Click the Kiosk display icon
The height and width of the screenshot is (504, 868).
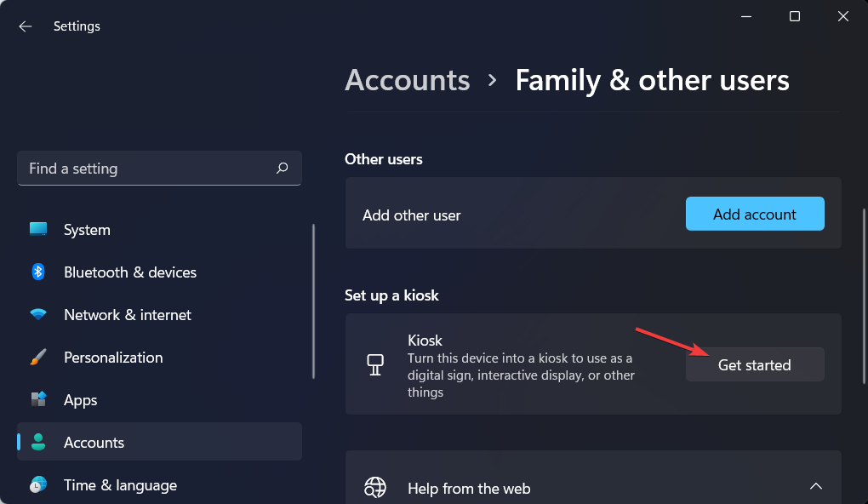coord(375,365)
